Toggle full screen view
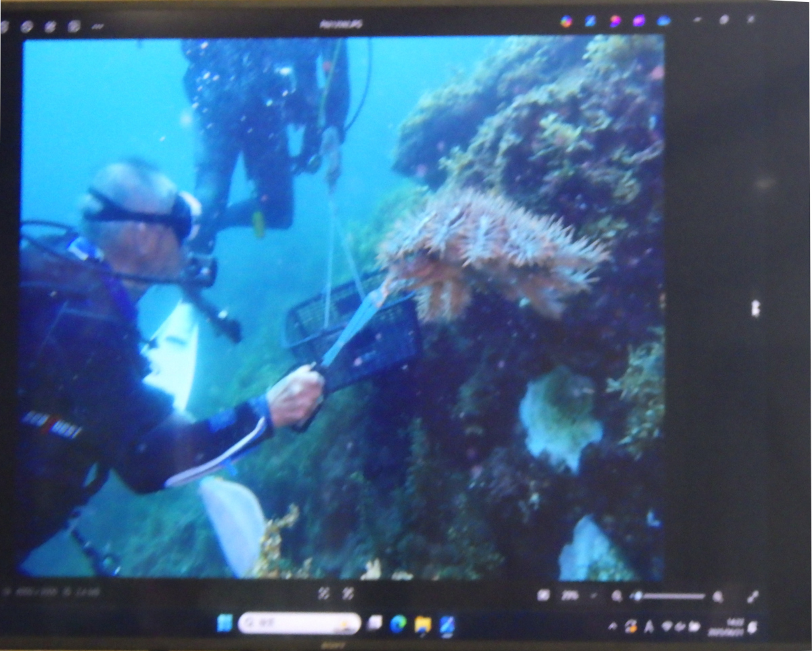 coord(752,596)
